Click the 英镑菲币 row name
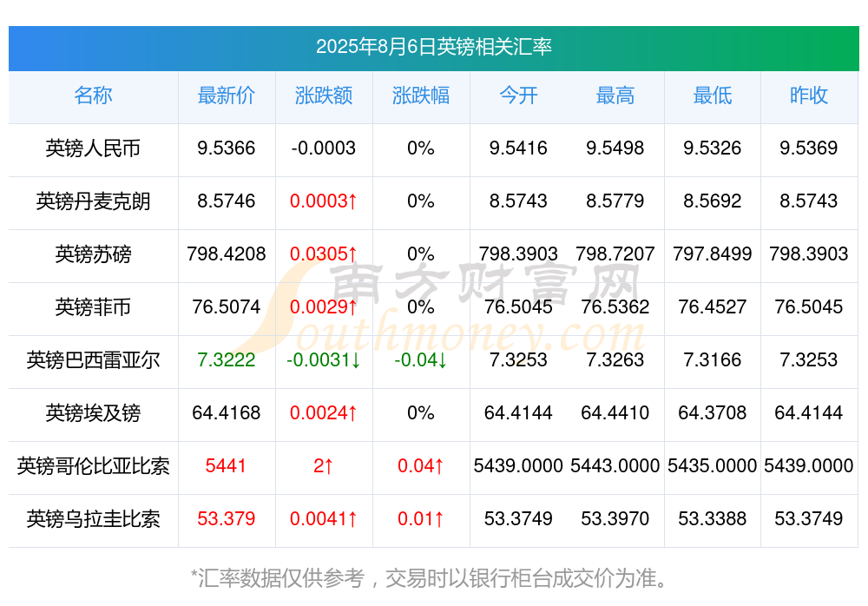The height and width of the screenshot is (606, 868). pos(93,306)
